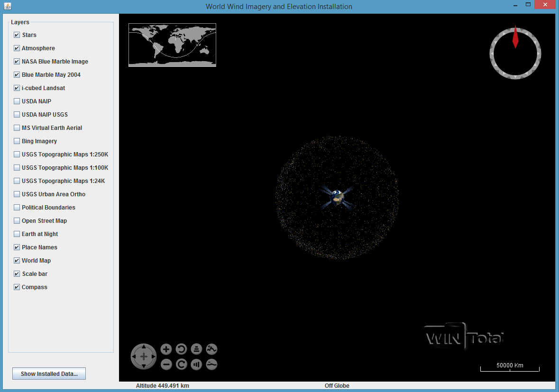The image size is (559, 392).
Task: Uncheck Blue Marble May 2004 layer
Action: tap(17, 74)
